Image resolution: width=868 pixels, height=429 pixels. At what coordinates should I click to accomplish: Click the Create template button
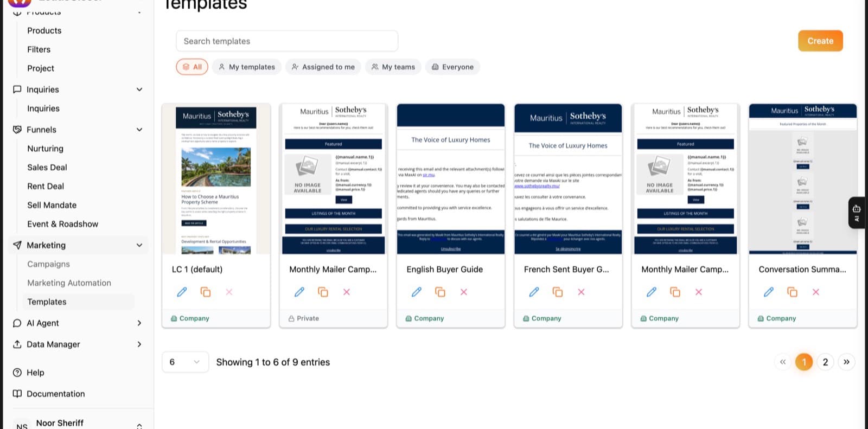coord(820,41)
